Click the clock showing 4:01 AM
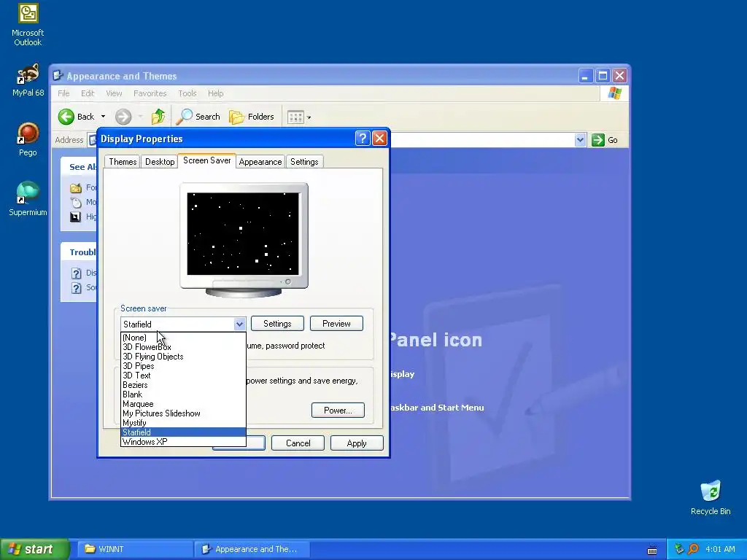Viewport: 747px width, 560px height. (720, 549)
